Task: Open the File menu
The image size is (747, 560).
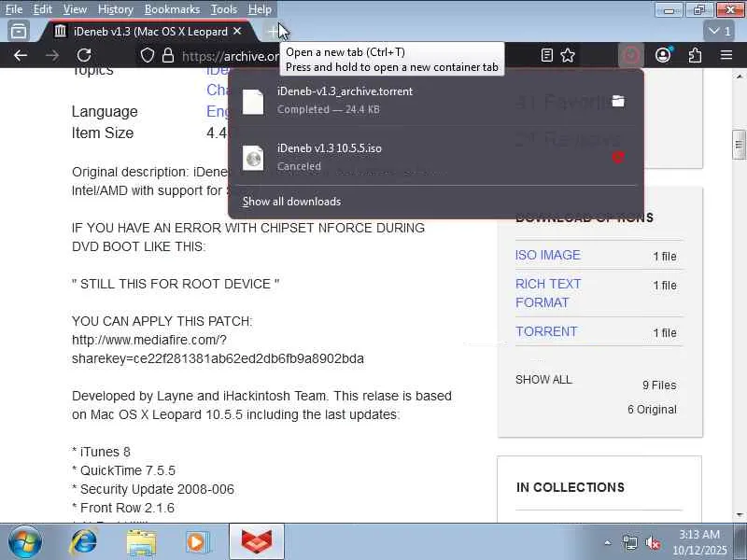Action: [14, 9]
